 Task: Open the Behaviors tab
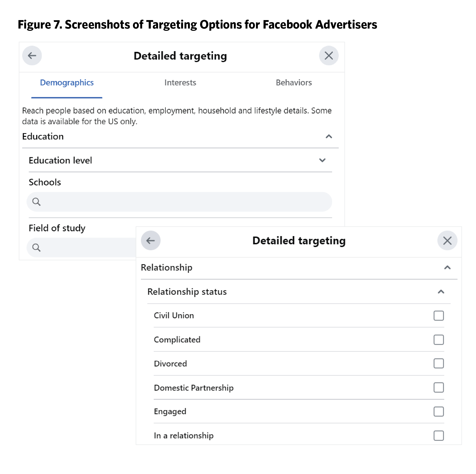click(294, 82)
